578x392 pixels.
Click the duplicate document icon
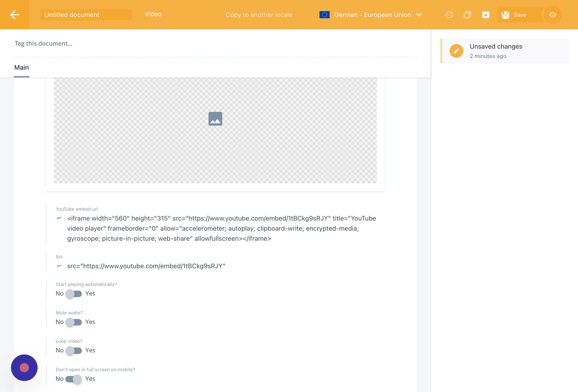pos(467,15)
